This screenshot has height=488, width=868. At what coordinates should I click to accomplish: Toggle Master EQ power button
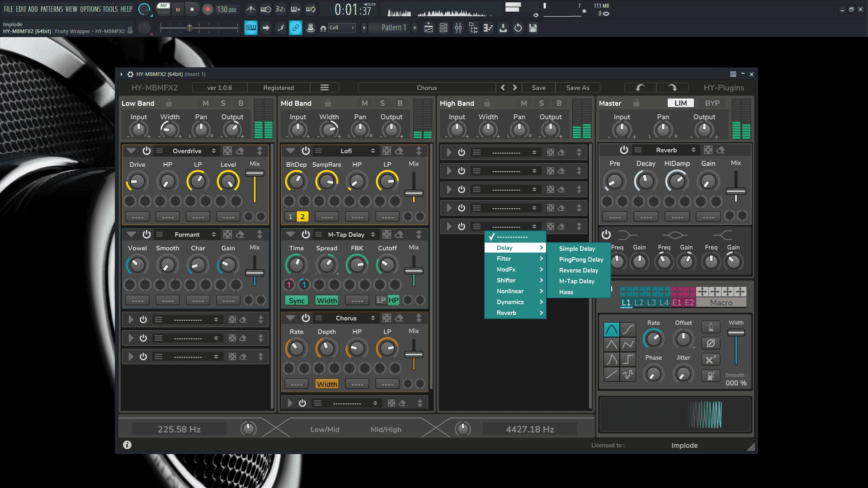tap(606, 235)
